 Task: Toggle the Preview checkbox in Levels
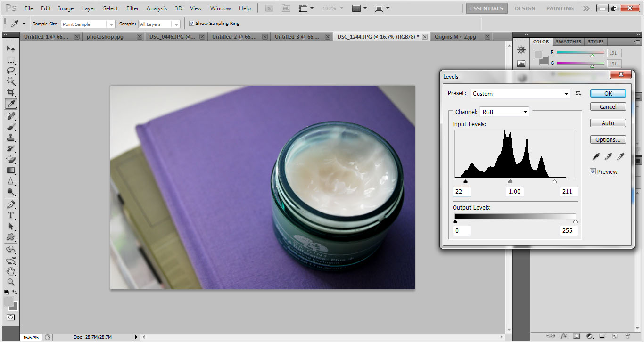593,171
